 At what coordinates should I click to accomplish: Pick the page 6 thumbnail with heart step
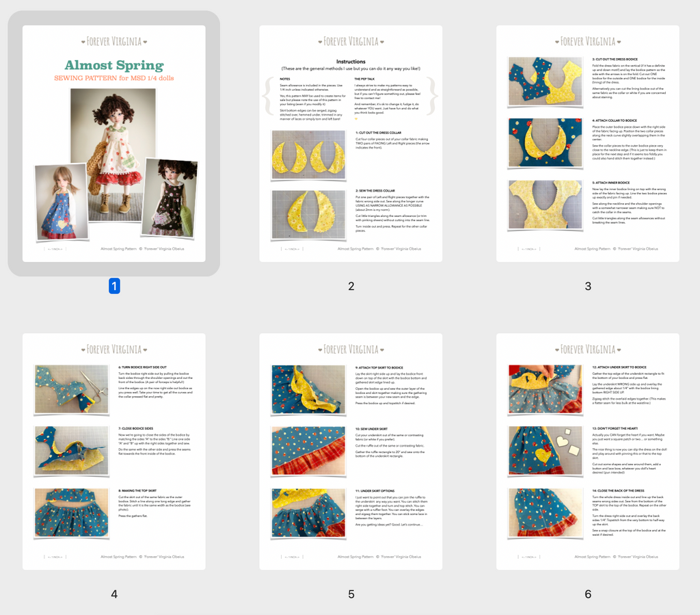pyautogui.click(x=587, y=452)
